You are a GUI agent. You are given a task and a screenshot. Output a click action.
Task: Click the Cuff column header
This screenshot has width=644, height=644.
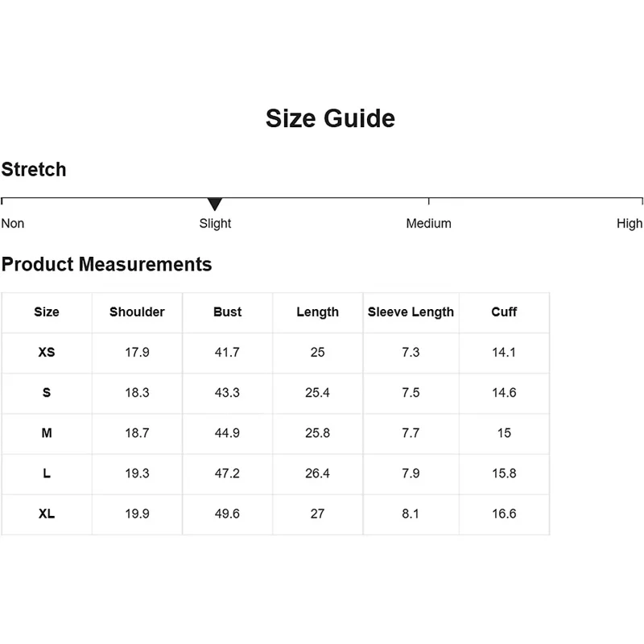tap(504, 312)
